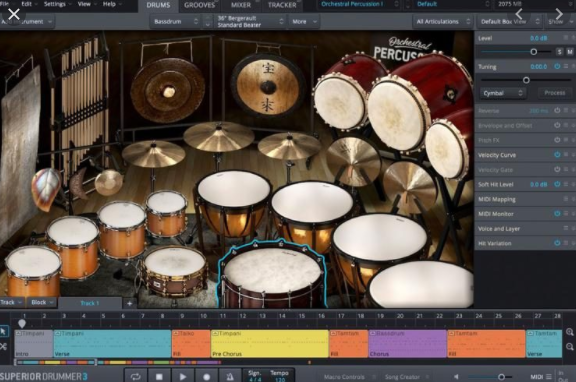Open Macro Controls
Viewport: 576px width, 382px height.
[344, 377]
